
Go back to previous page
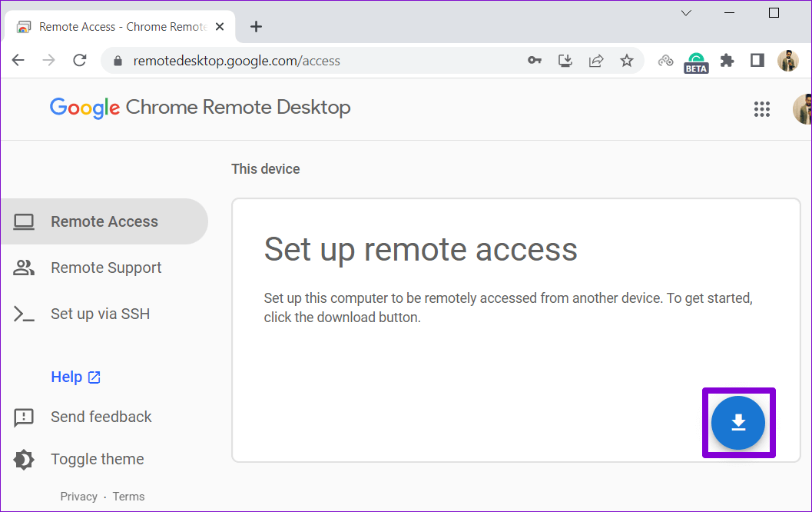(18, 61)
